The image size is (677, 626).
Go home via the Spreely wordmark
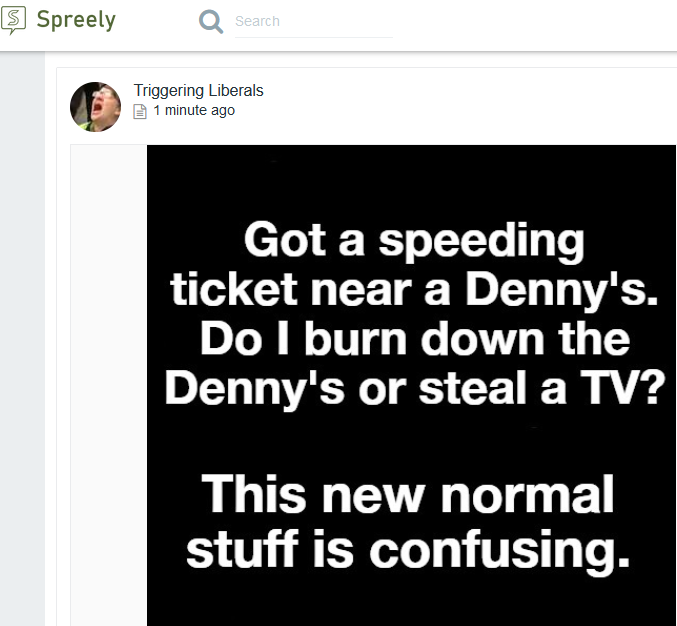pyautogui.click(x=76, y=20)
